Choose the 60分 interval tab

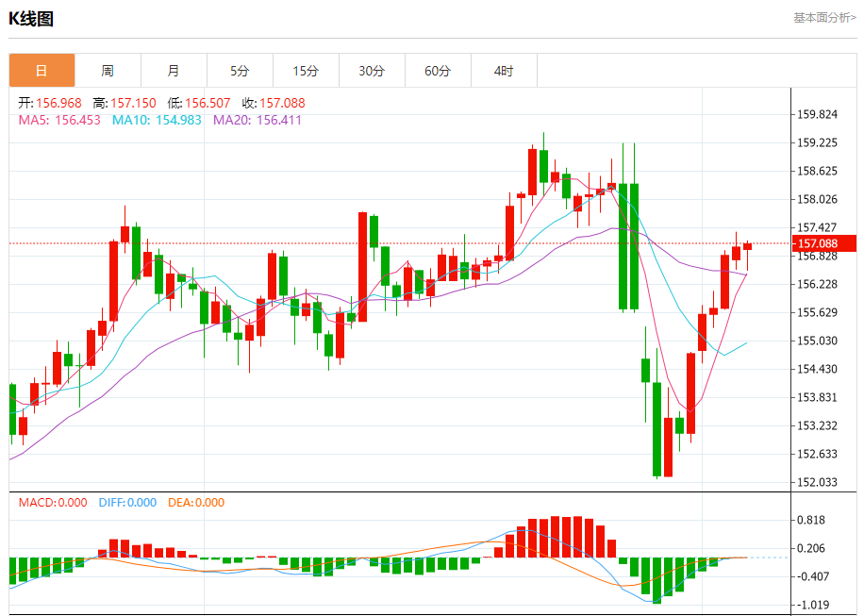438,71
